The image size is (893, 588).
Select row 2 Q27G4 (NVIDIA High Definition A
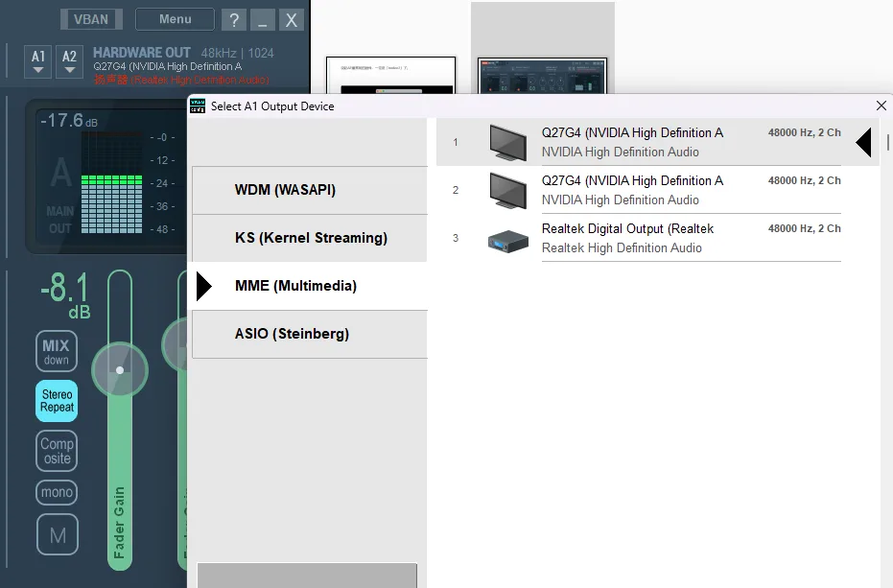pos(658,190)
